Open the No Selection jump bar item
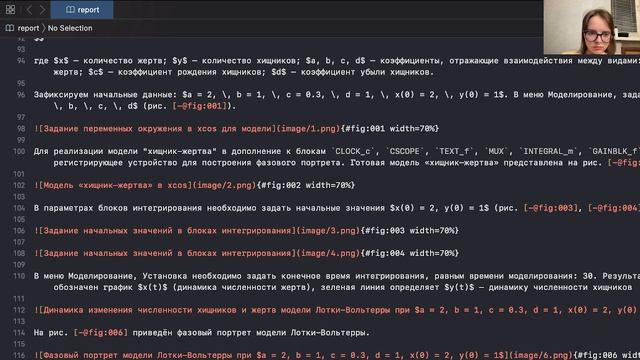 [x=70, y=28]
